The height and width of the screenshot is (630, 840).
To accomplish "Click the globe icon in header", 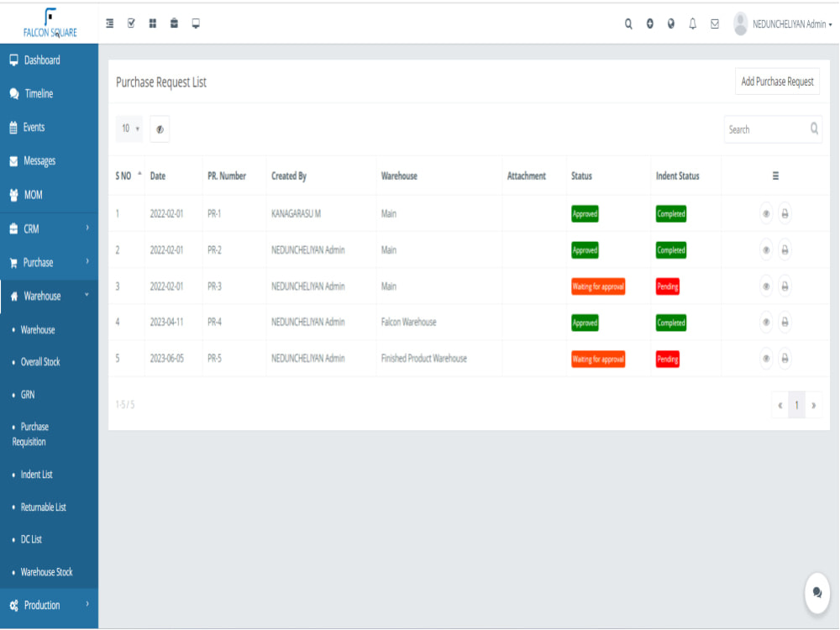I will point(671,24).
